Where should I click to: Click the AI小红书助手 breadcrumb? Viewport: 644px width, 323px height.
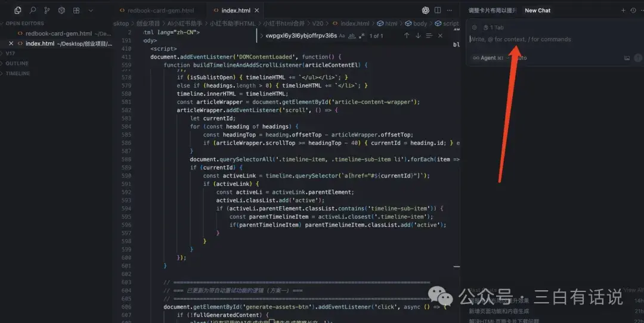pyautogui.click(x=184, y=23)
